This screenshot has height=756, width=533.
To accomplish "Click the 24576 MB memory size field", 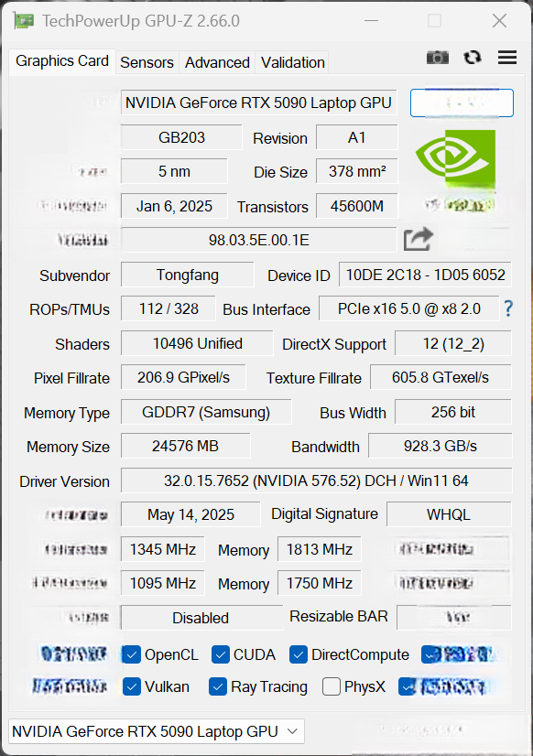I will pos(185,446).
